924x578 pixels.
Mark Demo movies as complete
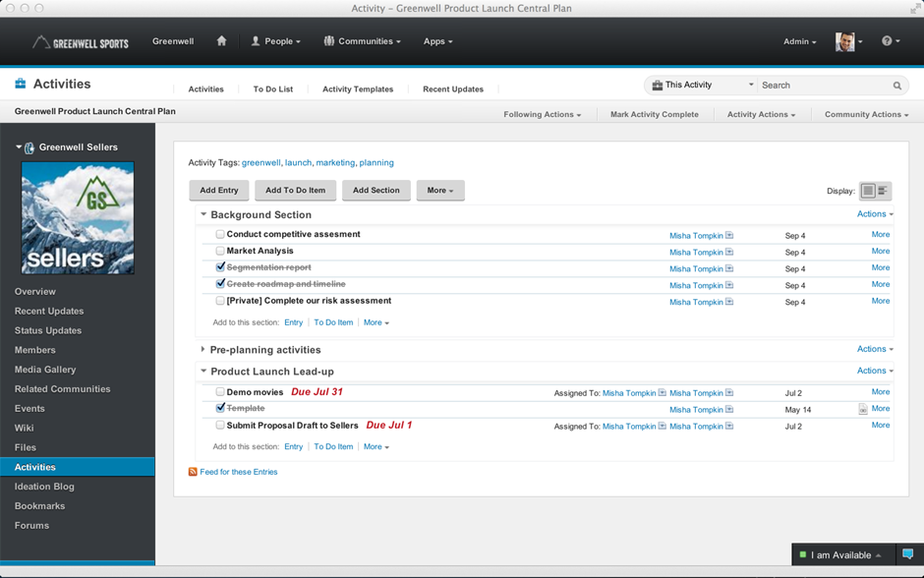tap(220, 392)
